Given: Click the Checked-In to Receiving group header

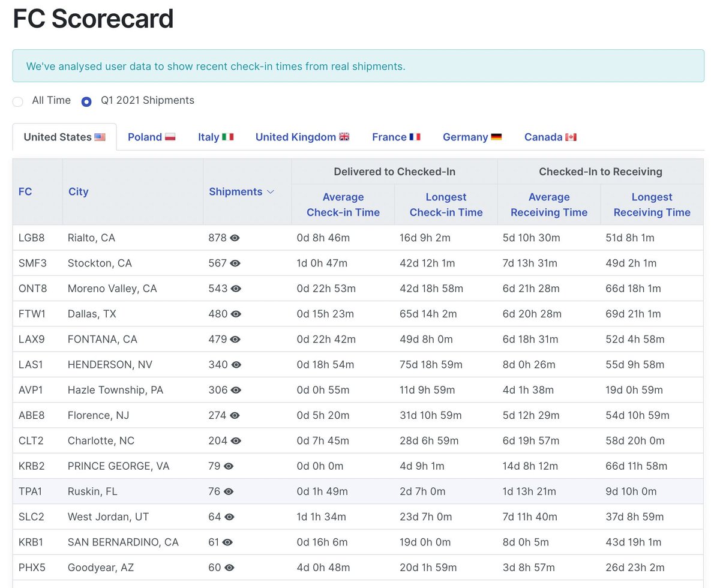Looking at the screenshot, I should 601,172.
